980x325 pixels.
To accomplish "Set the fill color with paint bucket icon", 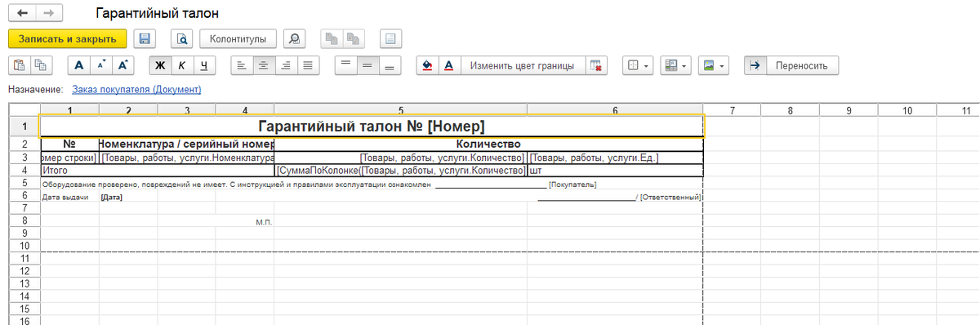I will tap(428, 65).
